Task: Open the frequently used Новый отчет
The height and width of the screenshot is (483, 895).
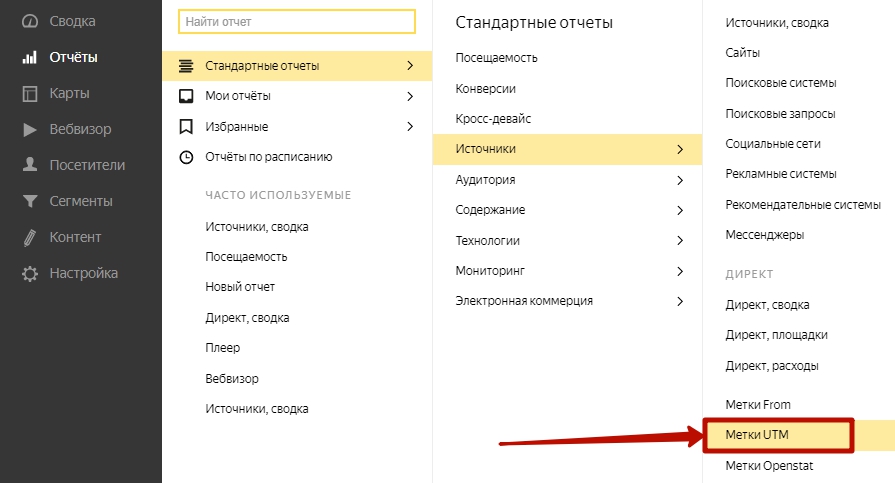Action: coord(240,287)
